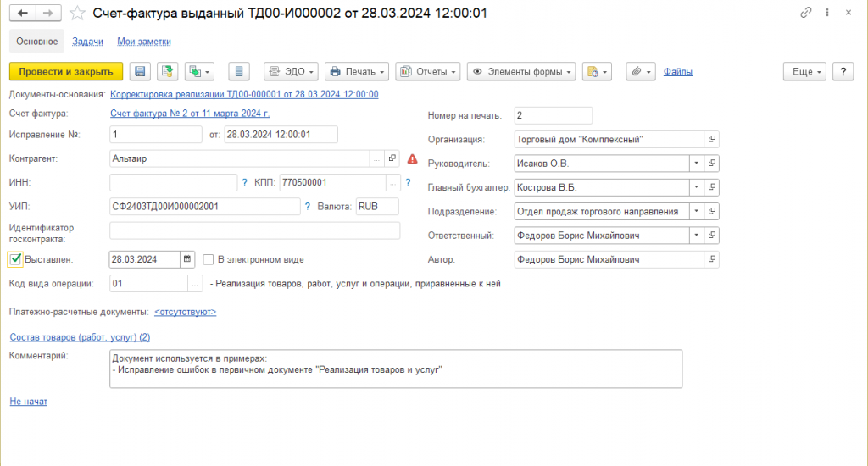
Task: Expand the Ответственный dropdown list
Action: coord(697,236)
